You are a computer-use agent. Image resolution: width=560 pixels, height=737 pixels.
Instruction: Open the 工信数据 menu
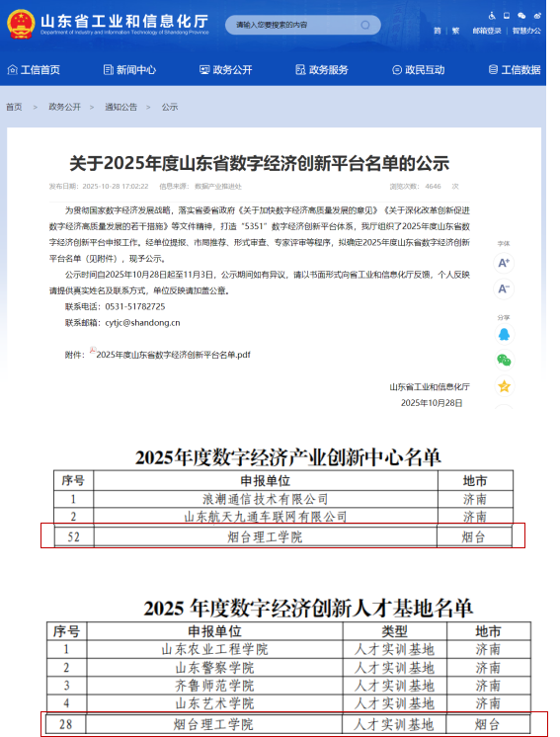click(515, 70)
